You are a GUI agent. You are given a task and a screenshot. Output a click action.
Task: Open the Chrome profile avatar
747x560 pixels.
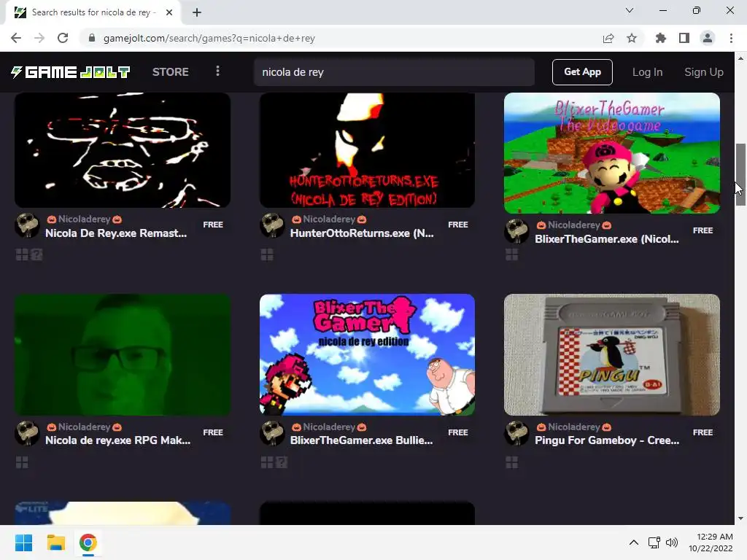pyautogui.click(x=708, y=38)
